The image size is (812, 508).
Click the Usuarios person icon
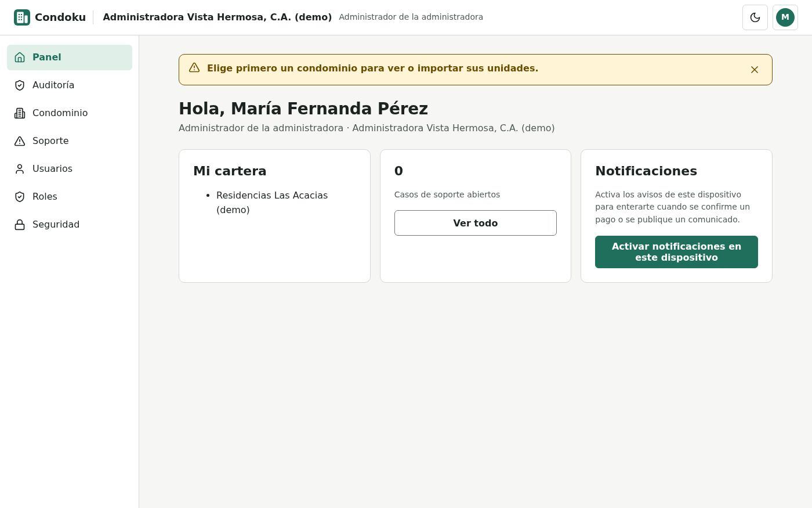coord(20,169)
